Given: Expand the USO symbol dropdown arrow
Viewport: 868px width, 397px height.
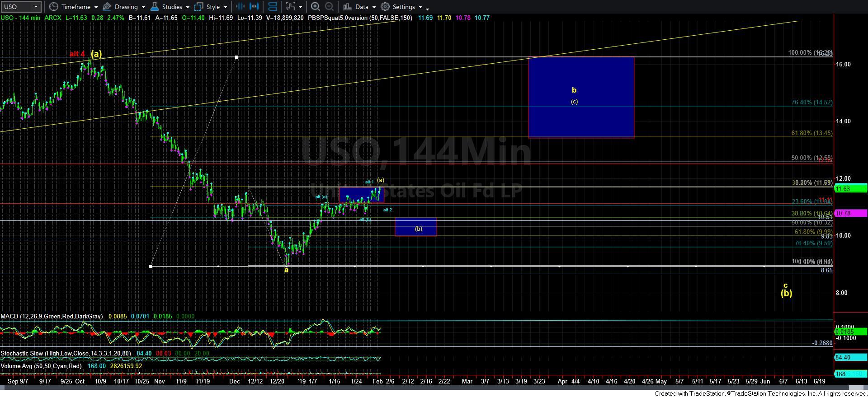Looking at the screenshot, I should click(x=35, y=7).
